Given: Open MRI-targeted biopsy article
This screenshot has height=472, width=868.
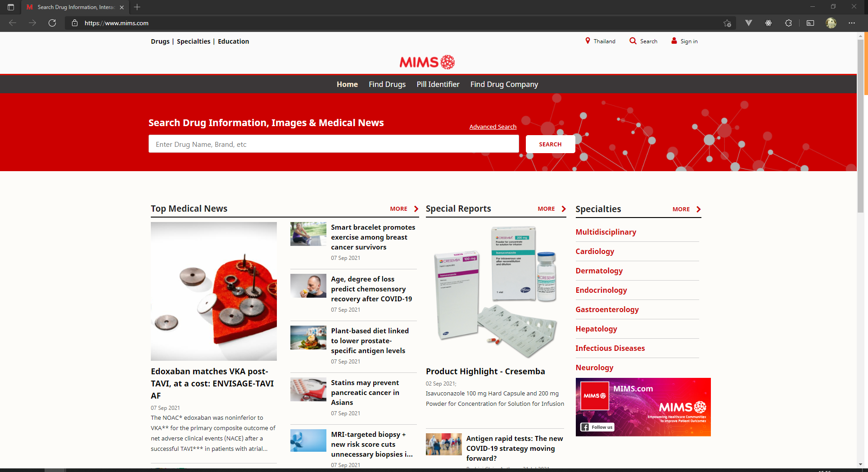Looking at the screenshot, I should [372, 444].
